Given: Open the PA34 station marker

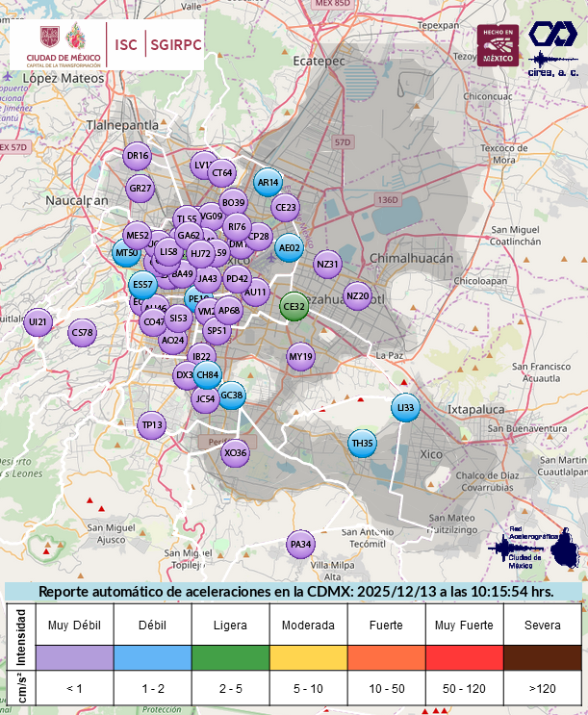Looking at the screenshot, I should click(x=301, y=546).
